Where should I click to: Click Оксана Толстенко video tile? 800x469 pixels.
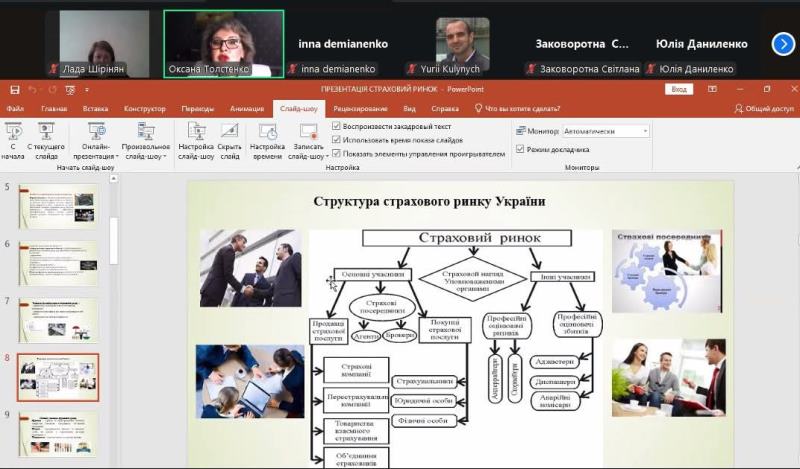[223, 44]
